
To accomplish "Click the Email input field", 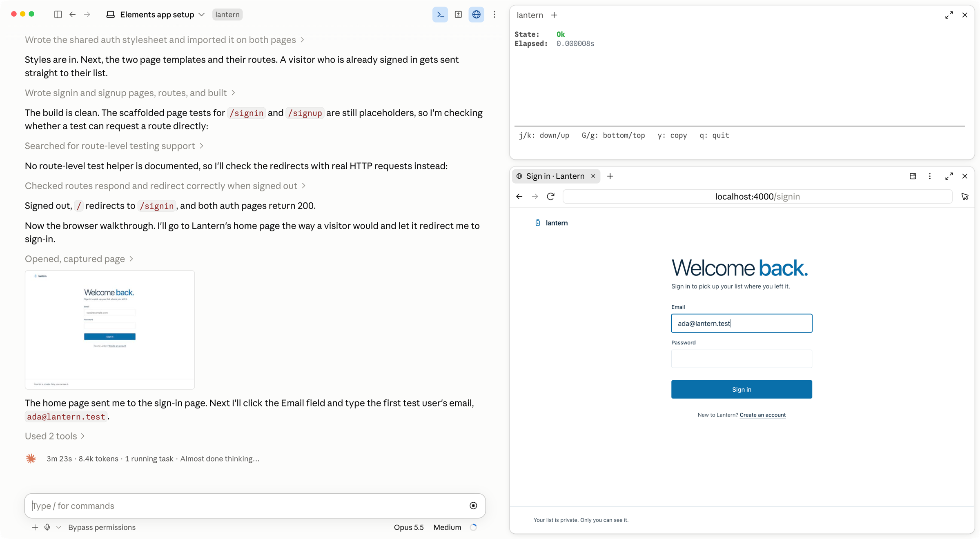I will 742,323.
